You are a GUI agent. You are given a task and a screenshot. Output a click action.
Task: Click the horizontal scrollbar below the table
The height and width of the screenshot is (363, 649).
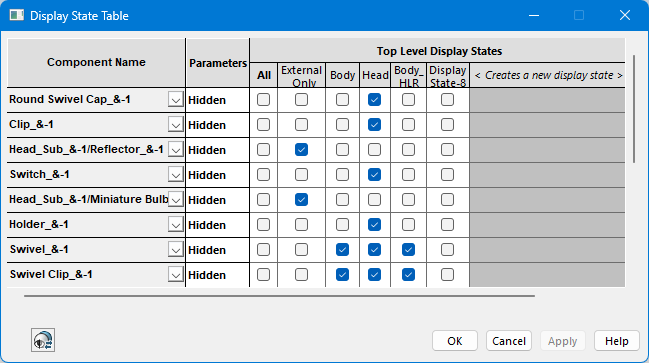point(279,296)
